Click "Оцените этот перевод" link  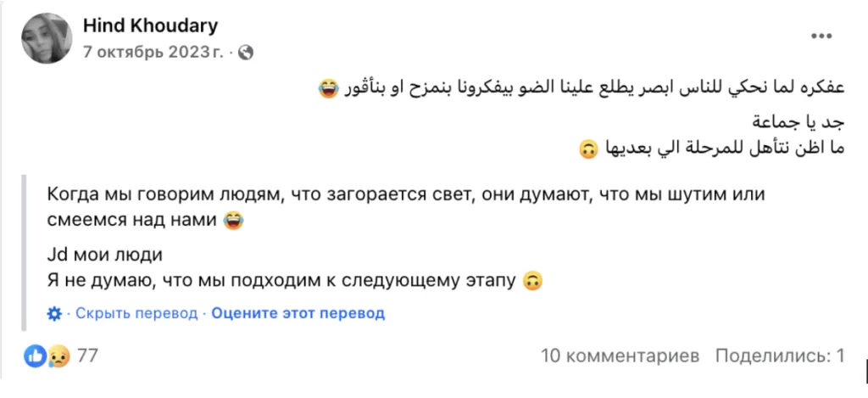298,313
